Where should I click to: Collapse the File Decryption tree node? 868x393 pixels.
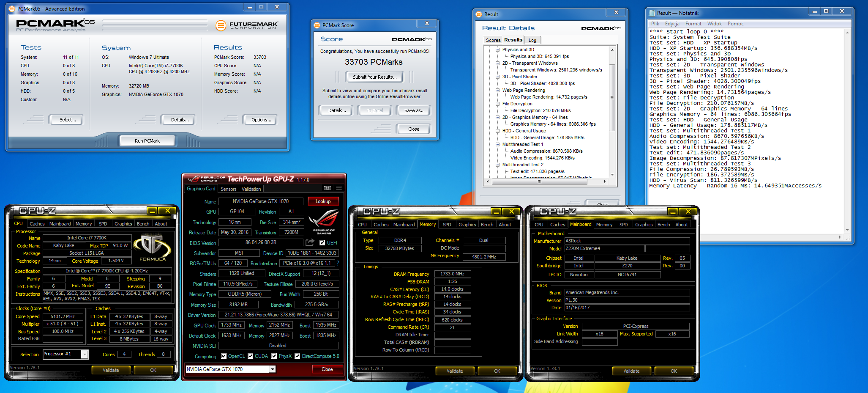tap(497, 104)
